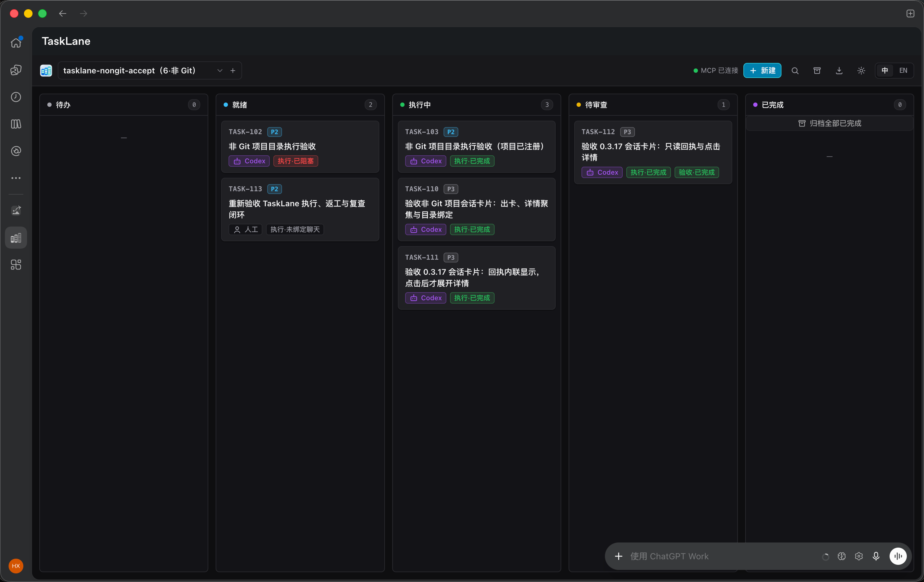Open TASK-111 card title
The image size is (924, 582).
[473, 277]
